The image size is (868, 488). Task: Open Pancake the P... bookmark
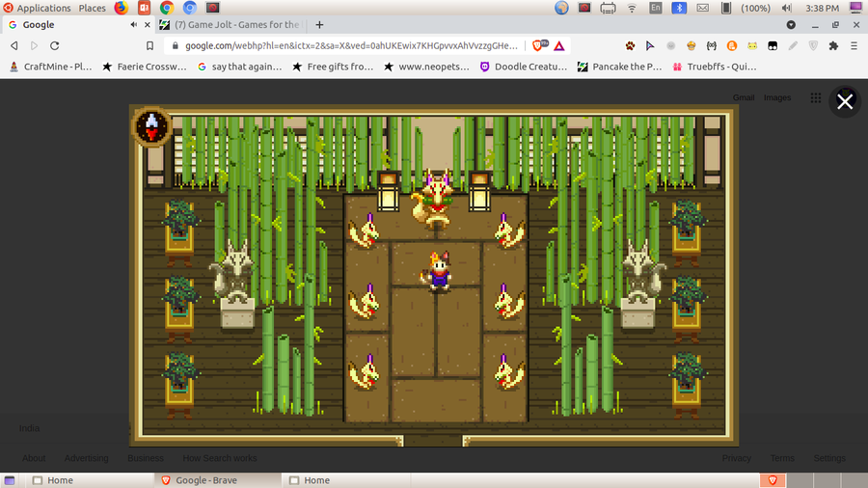(x=619, y=67)
